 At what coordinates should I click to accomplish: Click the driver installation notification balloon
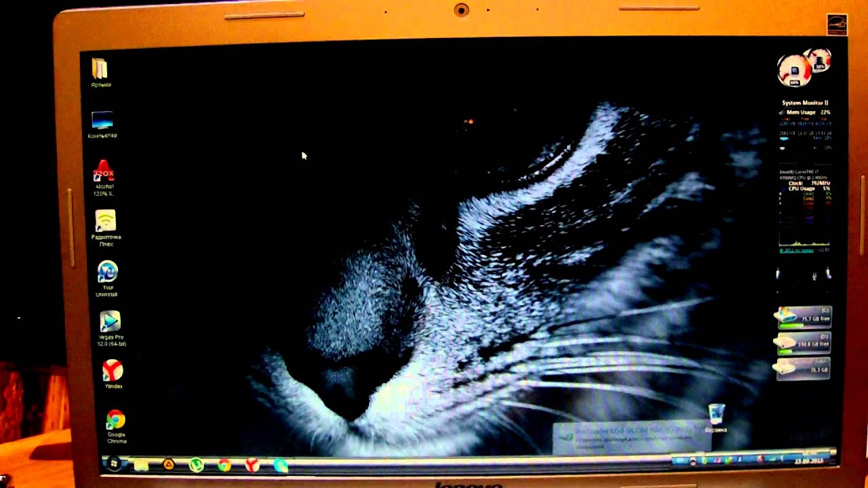tap(632, 437)
